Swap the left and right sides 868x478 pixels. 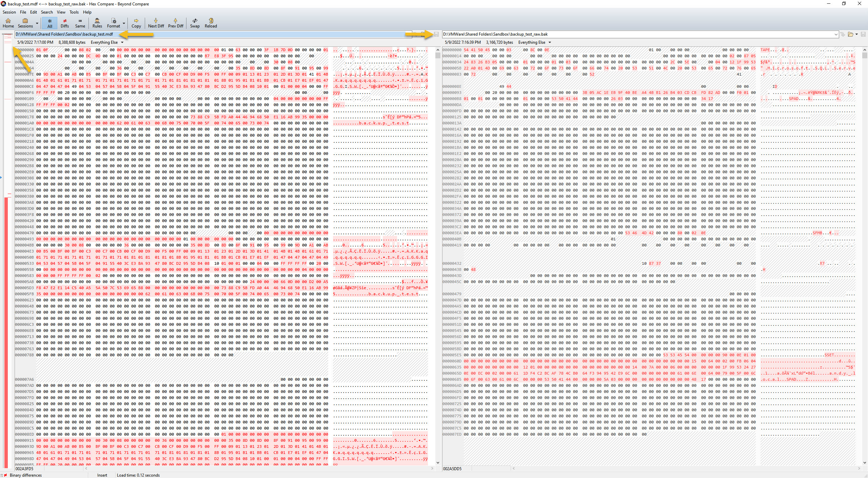[195, 23]
